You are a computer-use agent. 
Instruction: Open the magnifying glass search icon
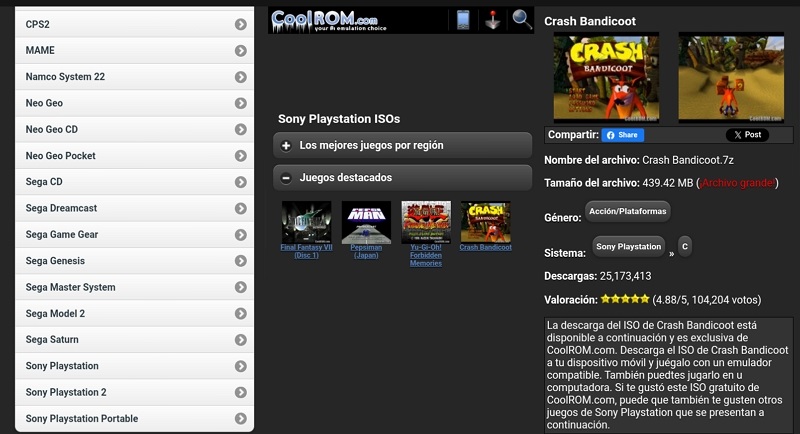522,20
